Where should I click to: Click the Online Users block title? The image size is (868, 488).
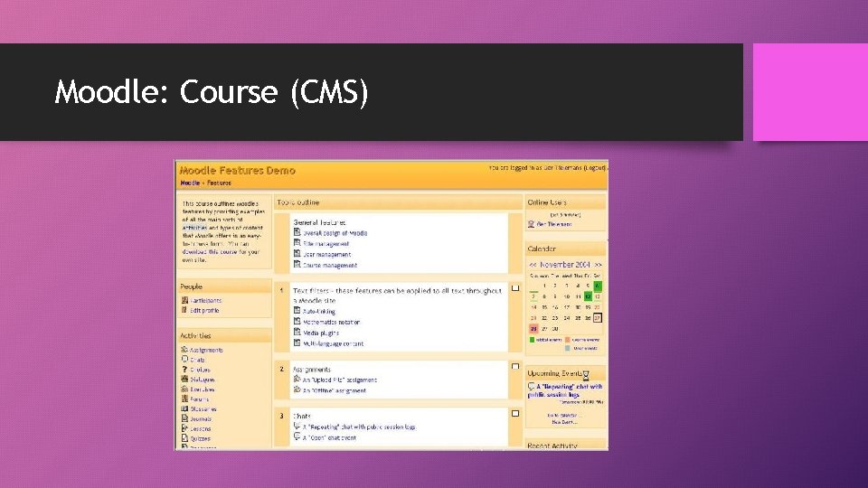[x=547, y=202]
